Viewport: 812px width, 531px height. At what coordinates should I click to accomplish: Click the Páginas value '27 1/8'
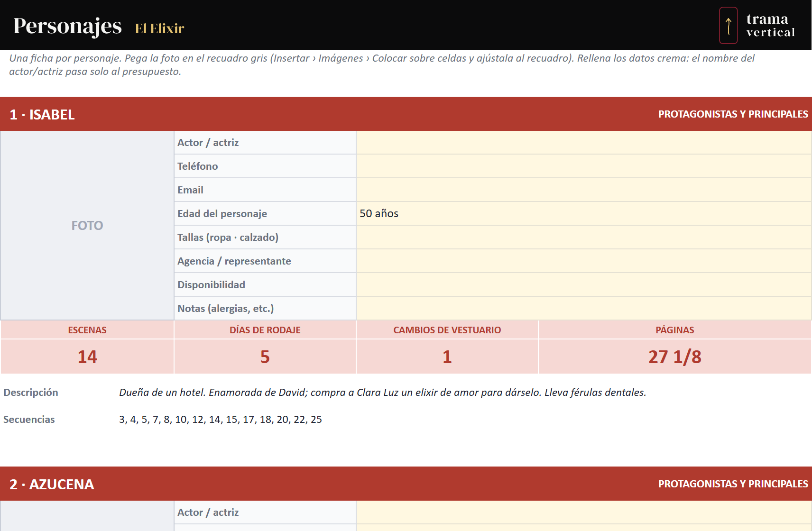pos(675,357)
